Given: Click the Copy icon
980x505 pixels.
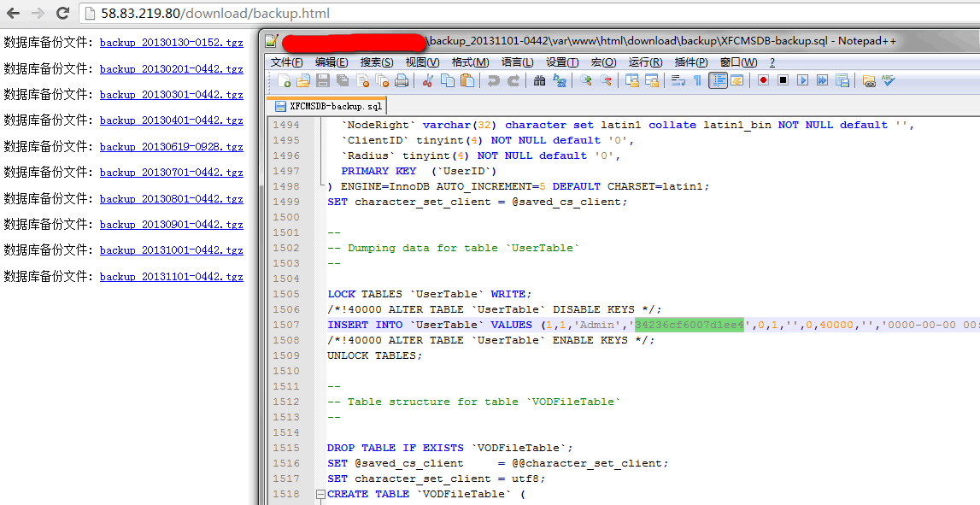Looking at the screenshot, I should tap(448, 80).
